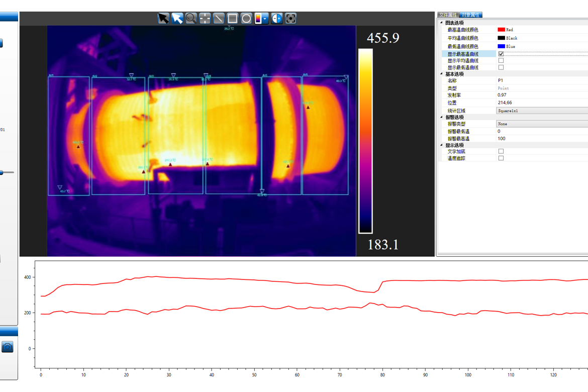
Task: Select the line measurement tool
Action: (x=219, y=19)
